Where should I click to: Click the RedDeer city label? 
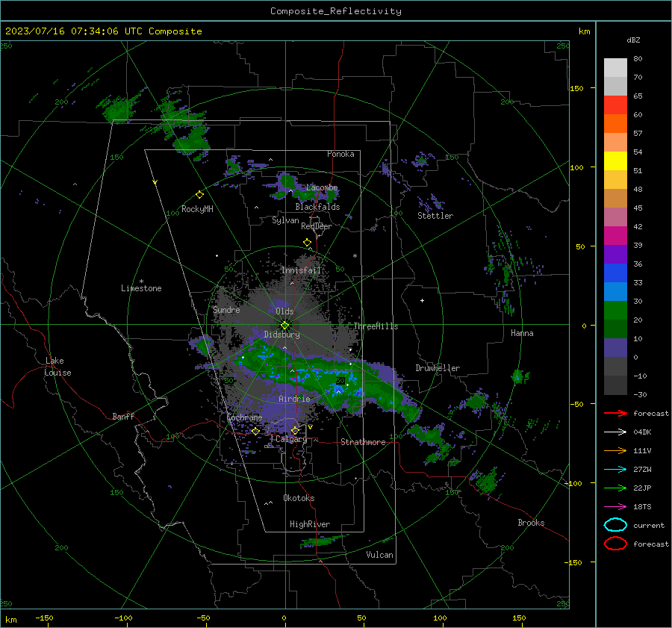[317, 226]
